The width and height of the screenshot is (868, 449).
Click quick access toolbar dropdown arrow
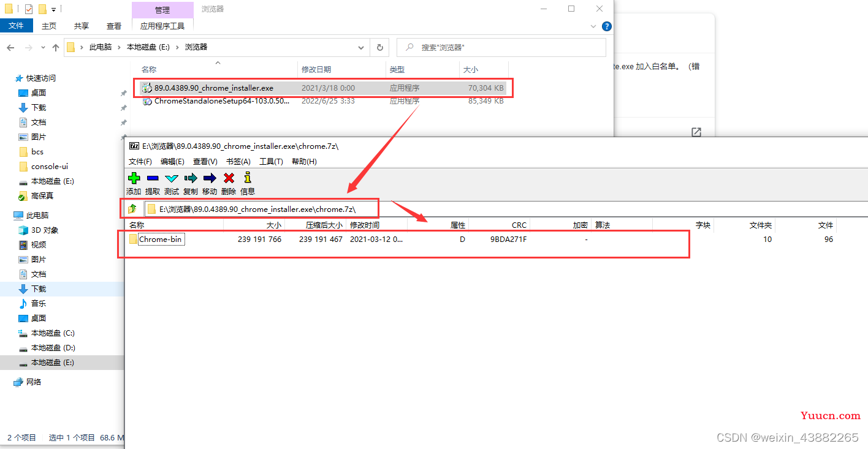[54, 10]
